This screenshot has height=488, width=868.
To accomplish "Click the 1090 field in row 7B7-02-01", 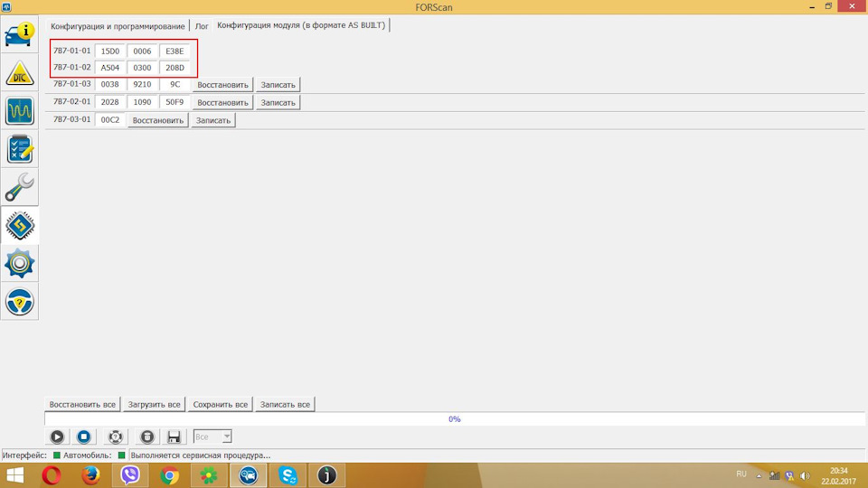I will pos(142,102).
